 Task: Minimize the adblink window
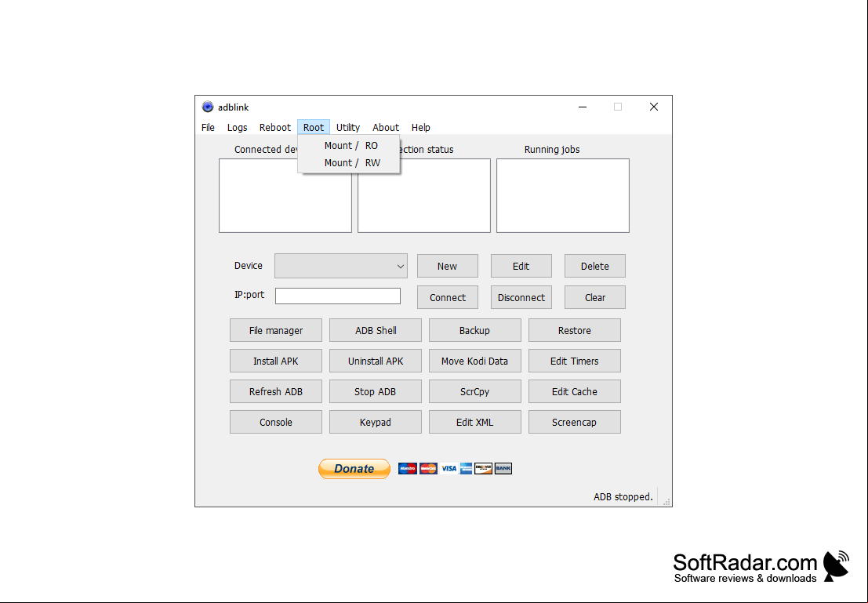(x=583, y=107)
